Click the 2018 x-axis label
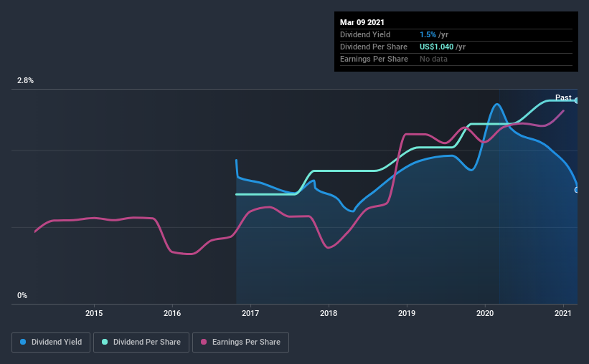This screenshot has height=364, width=589. coord(329,313)
